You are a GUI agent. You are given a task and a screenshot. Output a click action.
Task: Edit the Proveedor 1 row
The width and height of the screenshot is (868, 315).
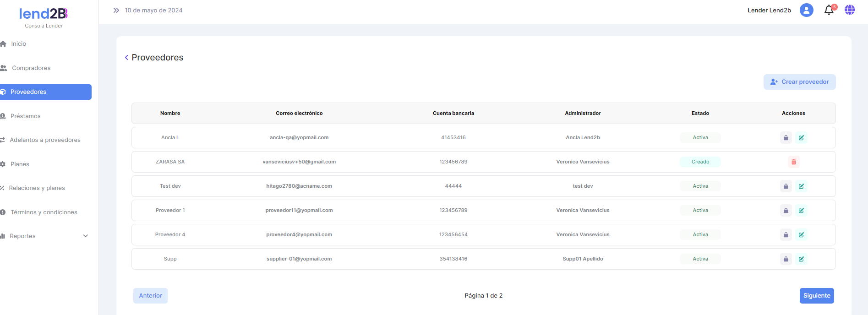[801, 211]
